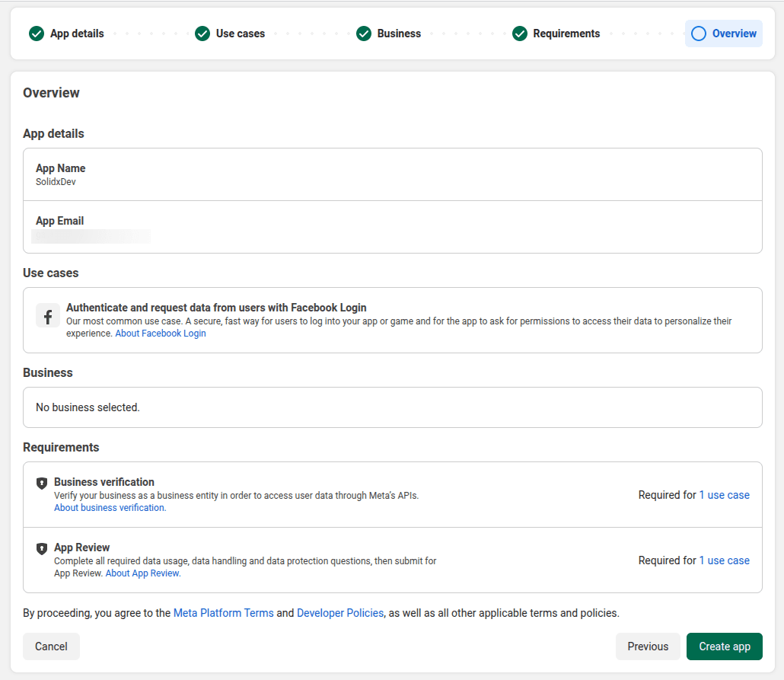Go to the Requirements step
Screen dimensions: 784x680
point(566,34)
